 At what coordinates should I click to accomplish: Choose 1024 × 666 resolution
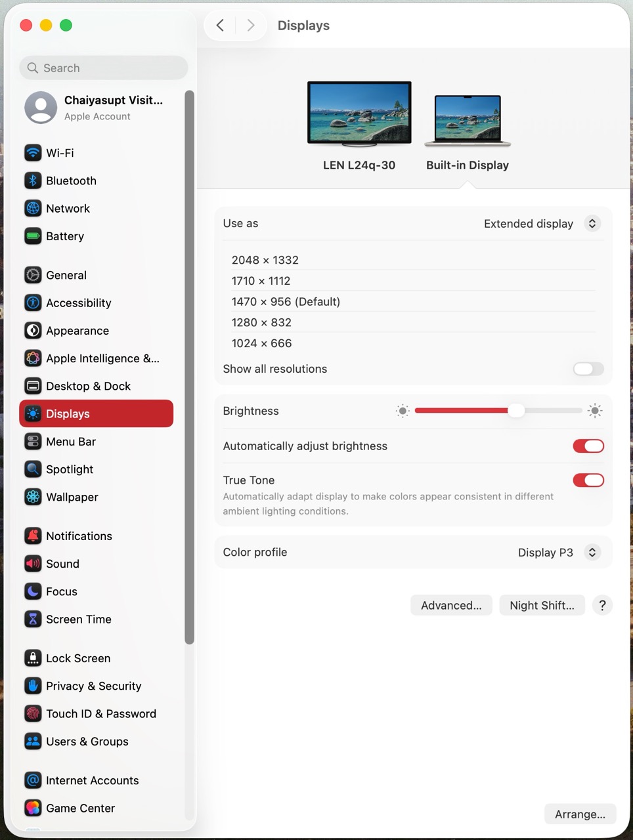click(414, 343)
